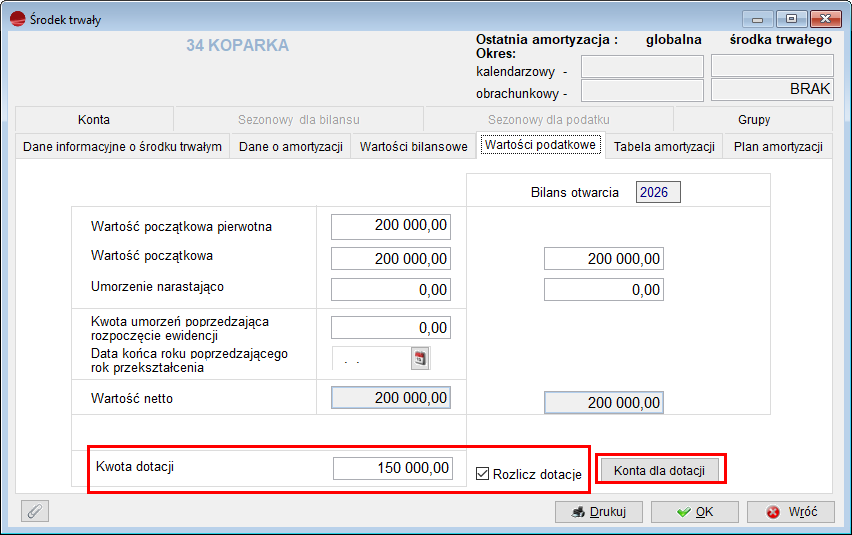The image size is (852, 535).
Task: Confirm with the OK button
Action: pyautogui.click(x=694, y=512)
